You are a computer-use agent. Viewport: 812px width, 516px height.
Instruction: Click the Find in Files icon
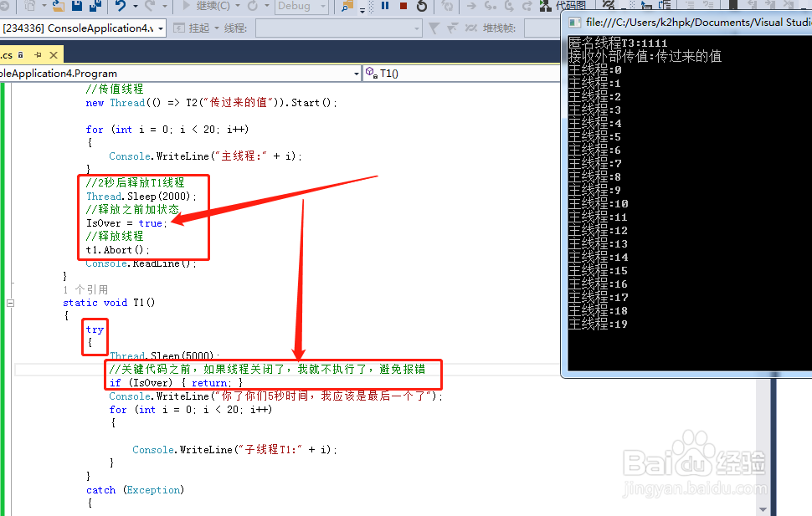[x=347, y=5]
